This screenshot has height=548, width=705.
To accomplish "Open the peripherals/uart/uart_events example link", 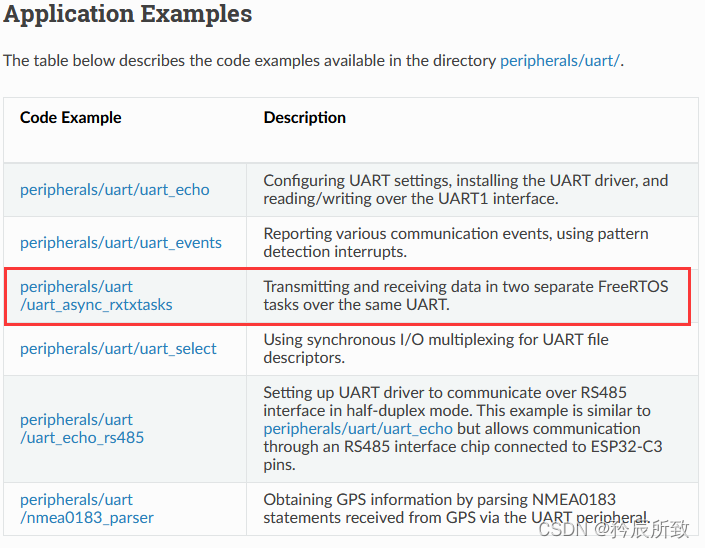I will pos(121,242).
